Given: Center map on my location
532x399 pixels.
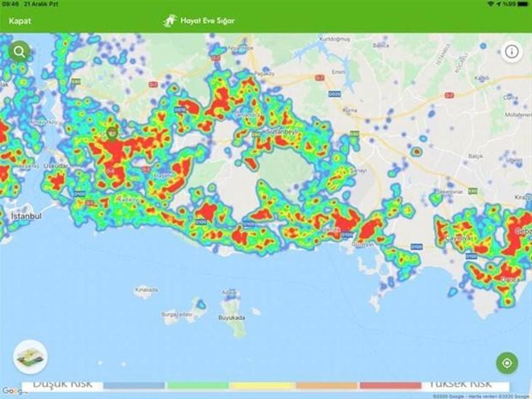Looking at the screenshot, I should point(507,363).
